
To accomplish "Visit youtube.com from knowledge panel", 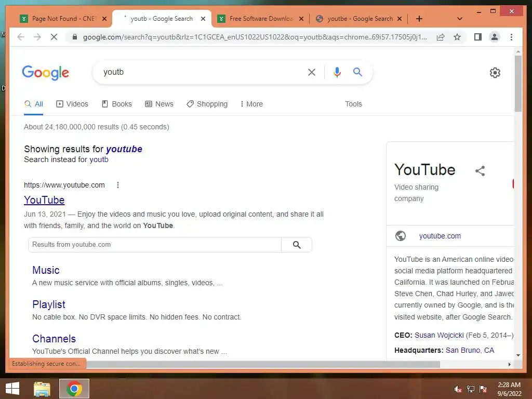I will coord(440,236).
